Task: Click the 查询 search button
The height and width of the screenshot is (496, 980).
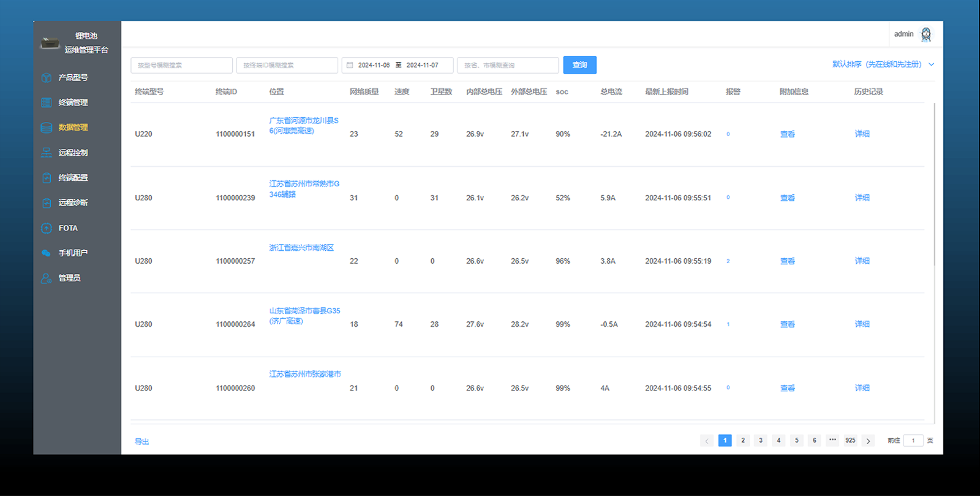Action: pyautogui.click(x=579, y=65)
